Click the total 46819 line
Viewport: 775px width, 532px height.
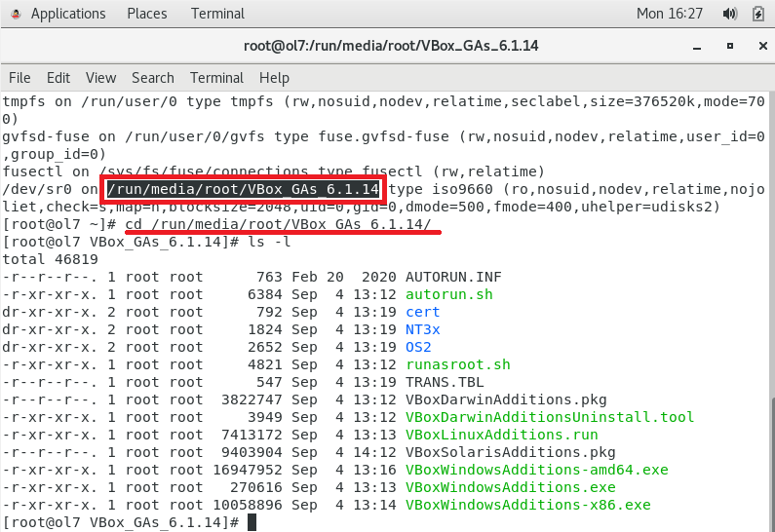pos(50,259)
